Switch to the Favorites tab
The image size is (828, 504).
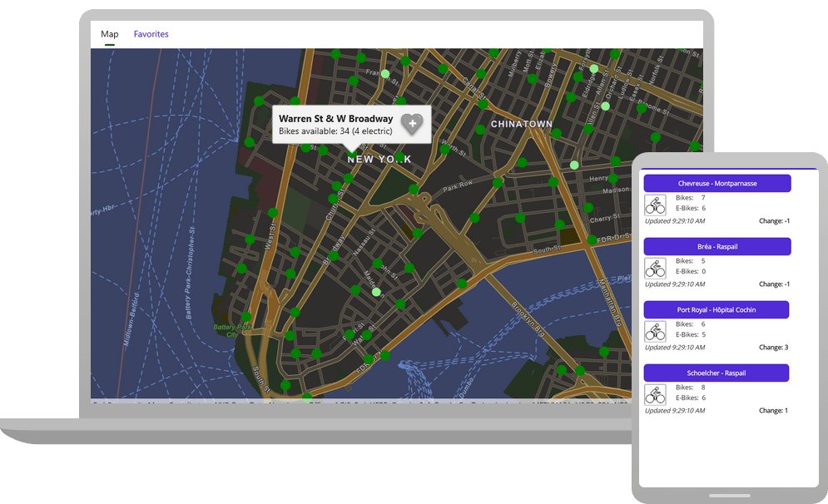pos(151,34)
